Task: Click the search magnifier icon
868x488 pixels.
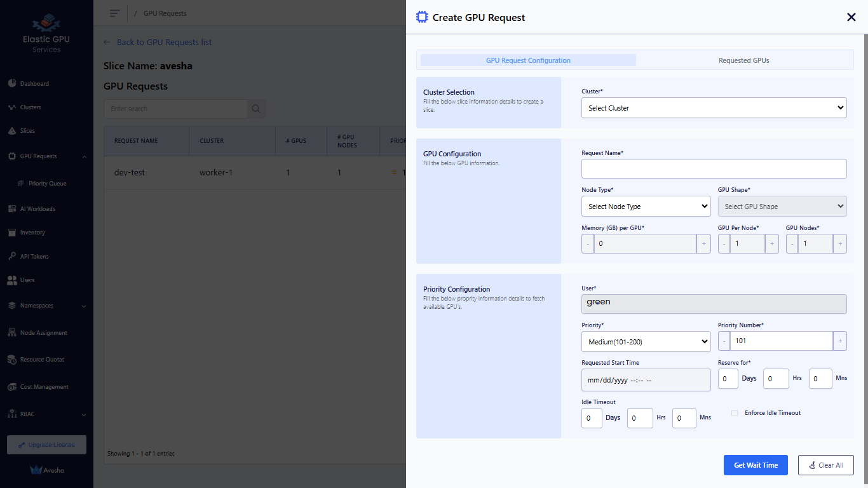Action: [256, 109]
